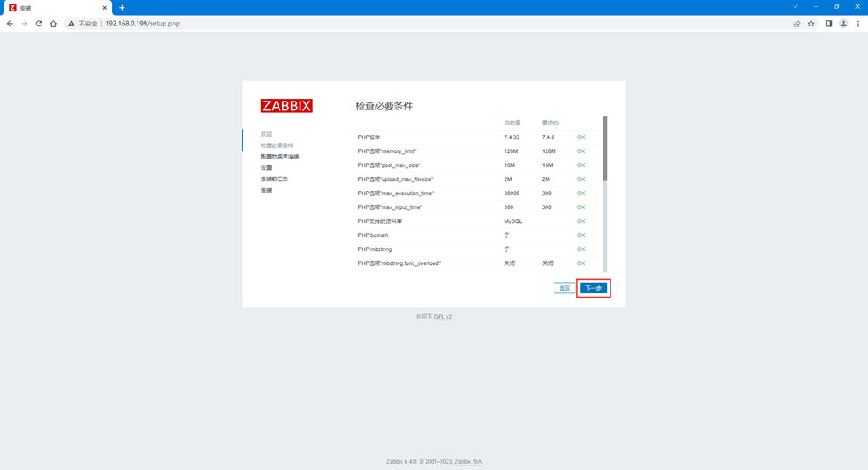Click the mbstring.func_overload row label
The width and height of the screenshot is (868, 470).
[399, 263]
